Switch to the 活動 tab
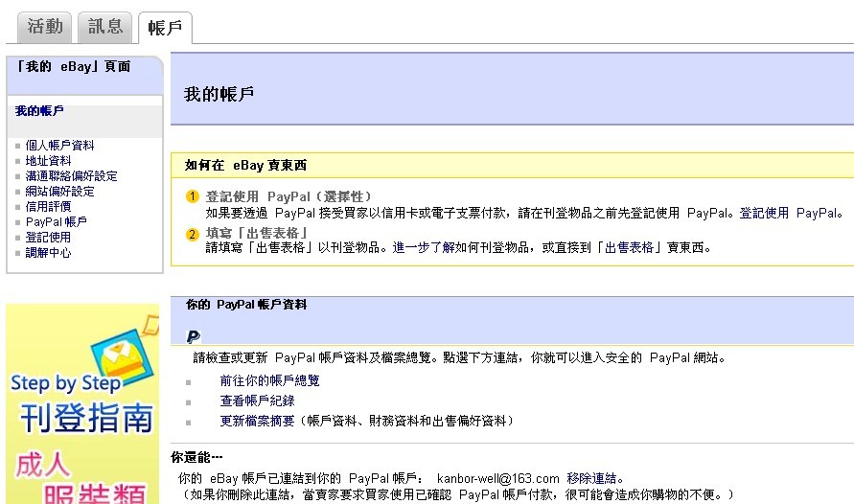 pyautogui.click(x=45, y=27)
